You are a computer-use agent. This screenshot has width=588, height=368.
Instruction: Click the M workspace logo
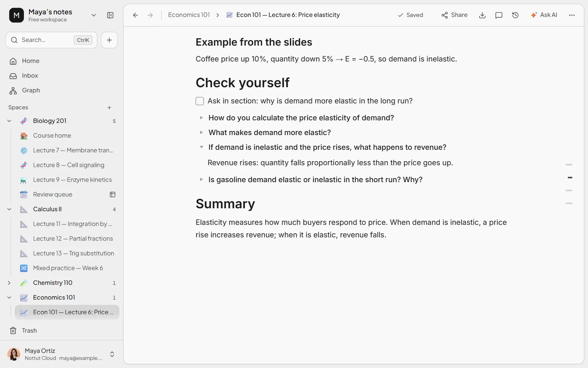16,15
